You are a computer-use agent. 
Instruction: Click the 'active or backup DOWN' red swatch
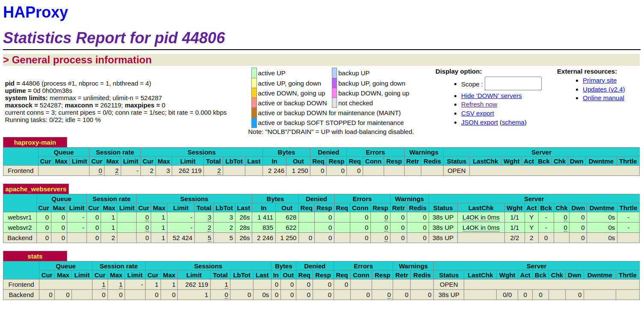click(254, 103)
